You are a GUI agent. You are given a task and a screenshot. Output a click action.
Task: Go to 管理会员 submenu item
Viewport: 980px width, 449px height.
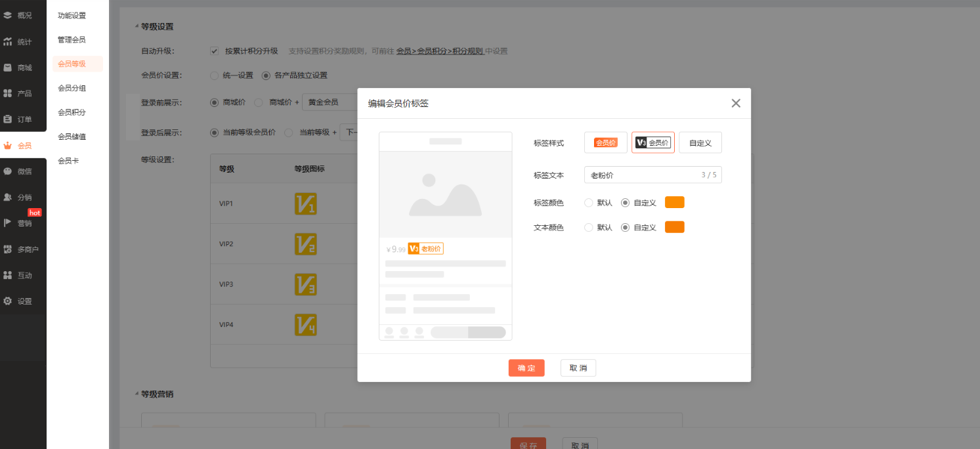[x=72, y=39]
